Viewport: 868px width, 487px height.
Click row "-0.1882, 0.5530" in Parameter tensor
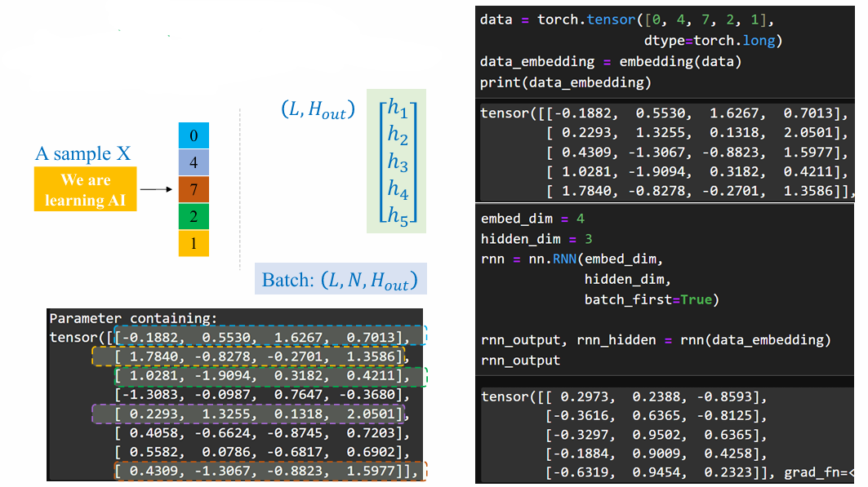(x=270, y=337)
